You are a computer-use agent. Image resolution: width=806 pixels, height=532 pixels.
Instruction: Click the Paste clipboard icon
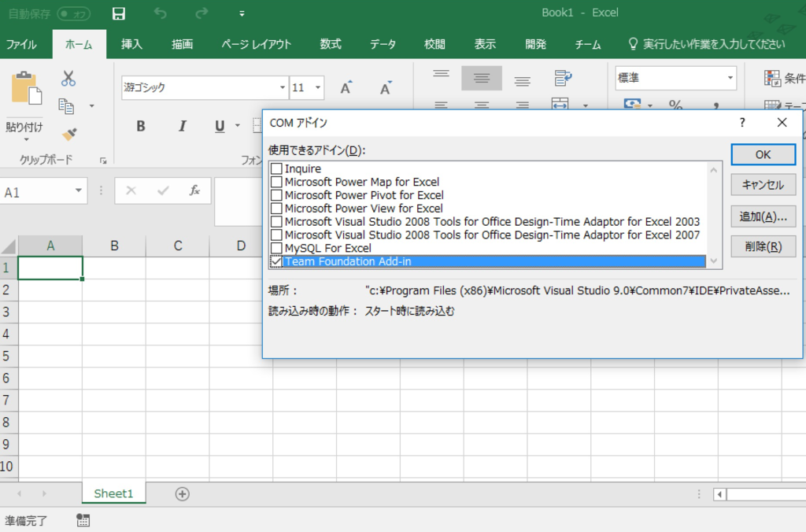(x=26, y=88)
